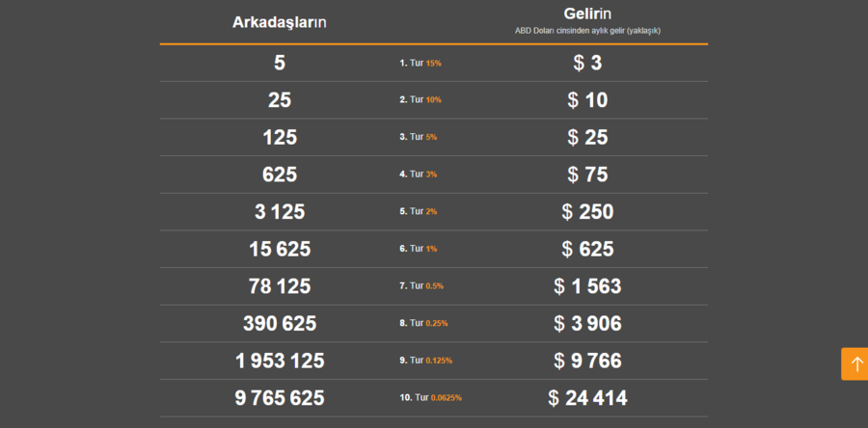Click the 2. Tur 10% label
The image size is (868, 428).
point(420,100)
